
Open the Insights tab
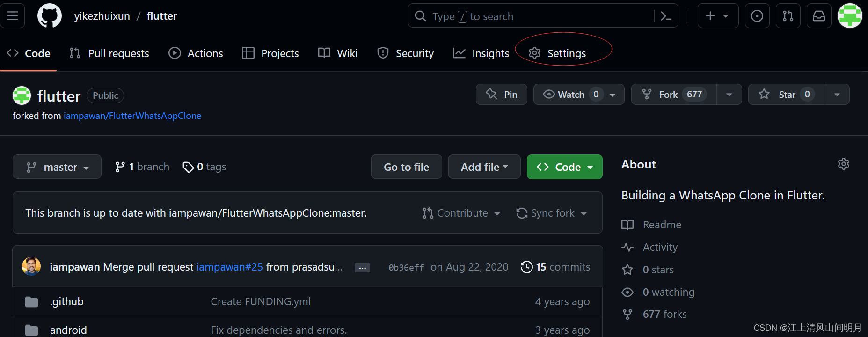(481, 53)
